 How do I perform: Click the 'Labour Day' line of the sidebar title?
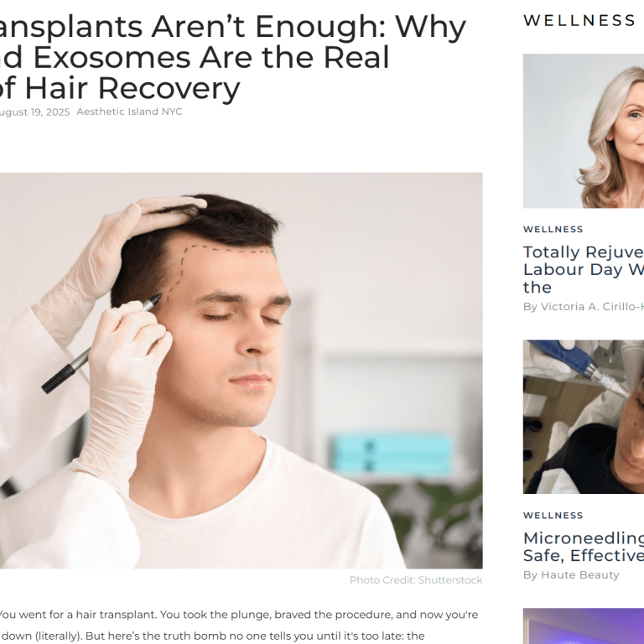[584, 269]
